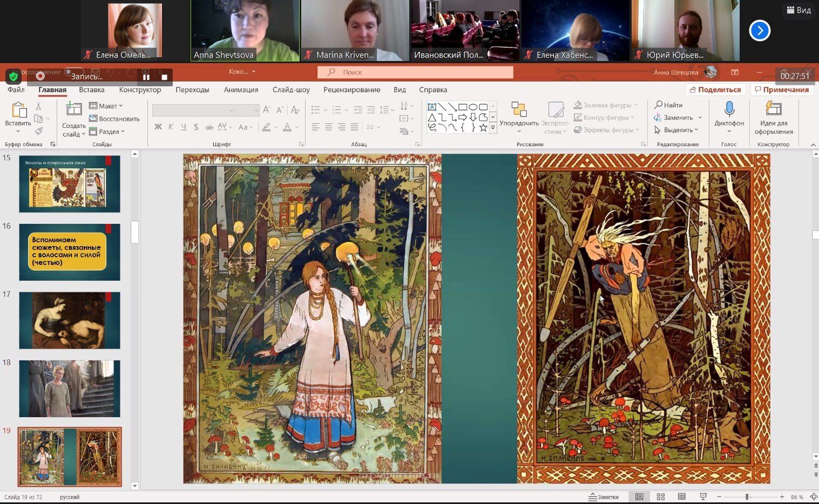Viewport: 819px width, 504px height.
Task: Open the Макет layout dropdown
Action: tap(106, 106)
